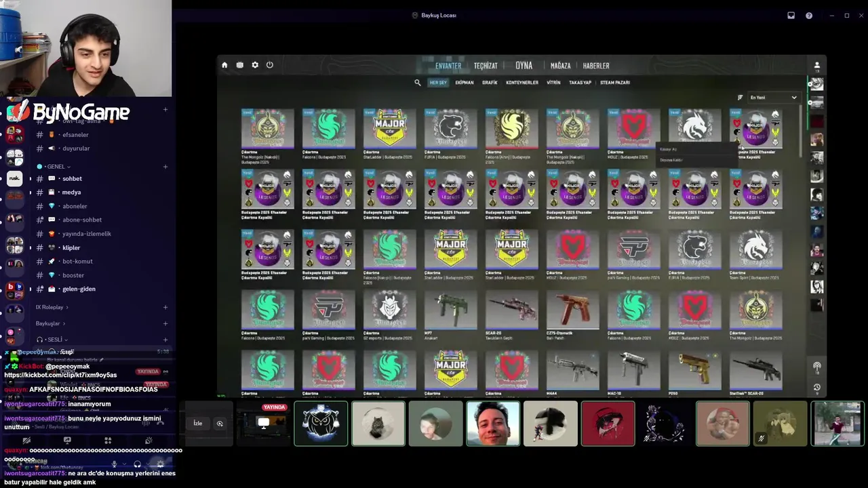Open the En Yeni sort dropdown
Image resolution: width=868 pixels, height=488 pixels.
click(x=773, y=98)
